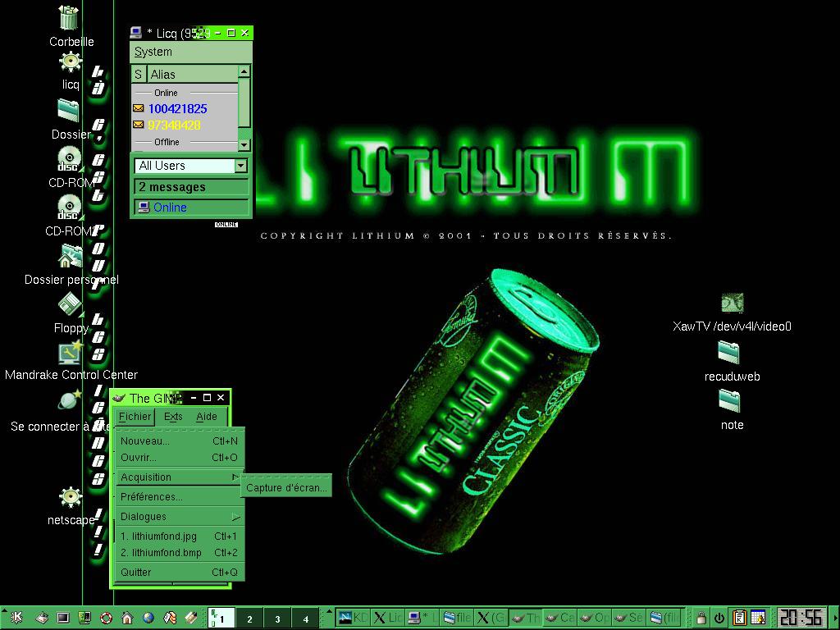Image resolution: width=840 pixels, height=630 pixels.
Task: Open the XawTV /dev/v4l/video0 icon
Action: coord(732,303)
